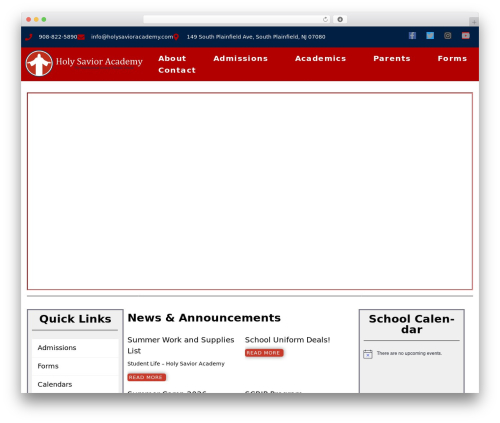Open Admissions in Quick Links
The width and height of the screenshot is (500, 423).
click(x=75, y=348)
